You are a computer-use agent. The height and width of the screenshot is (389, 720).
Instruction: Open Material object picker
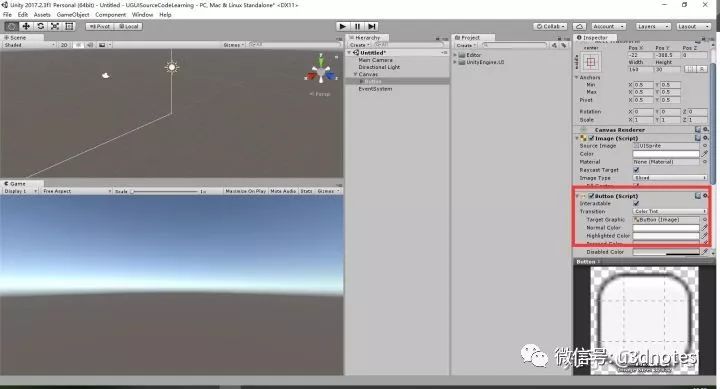click(x=705, y=162)
